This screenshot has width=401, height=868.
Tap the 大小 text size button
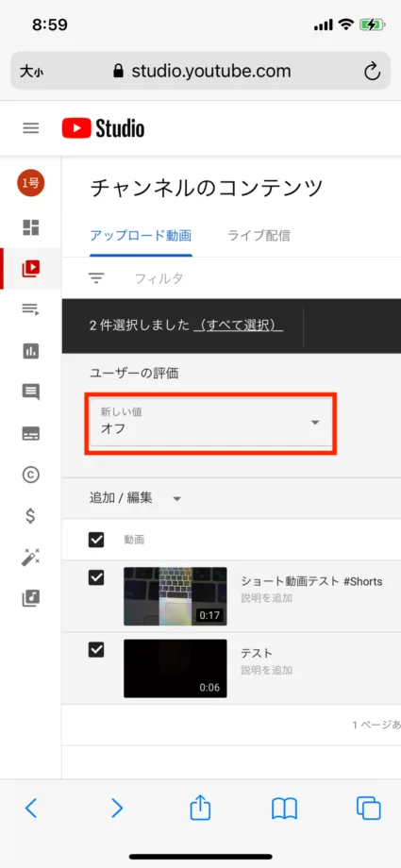point(31,72)
